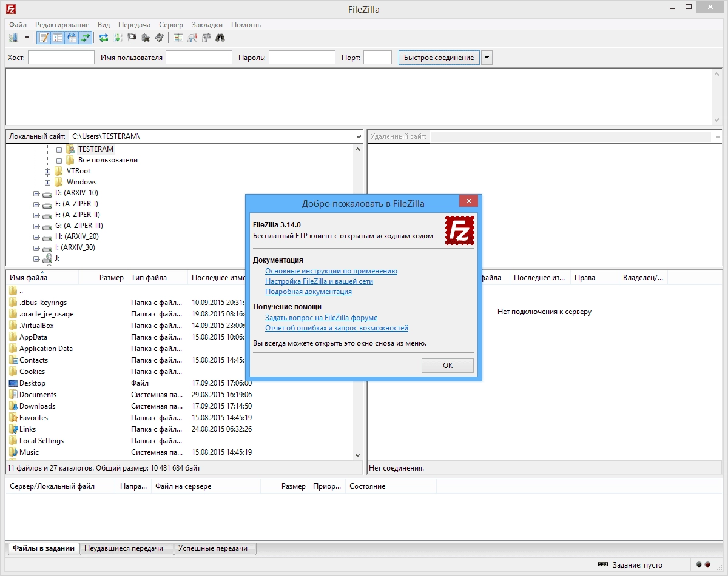Screen dimensions: 728x576
Task: Open quick connect history dropdown arrow
Action: click(487, 58)
